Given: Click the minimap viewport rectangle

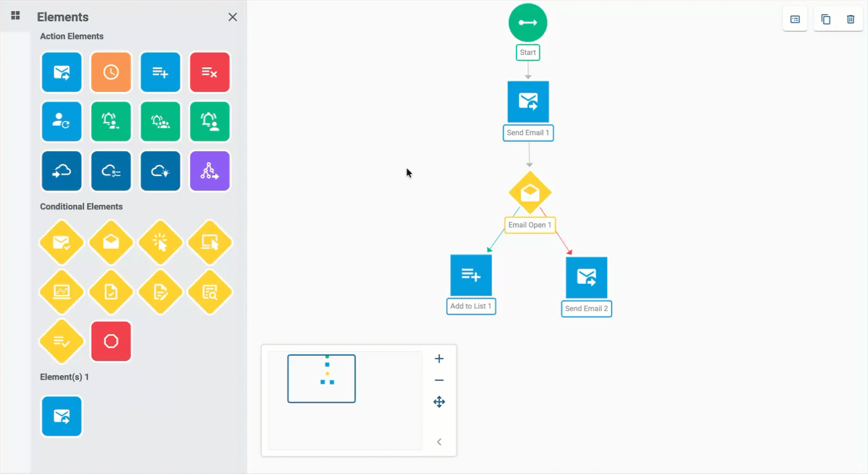Looking at the screenshot, I should [x=322, y=379].
